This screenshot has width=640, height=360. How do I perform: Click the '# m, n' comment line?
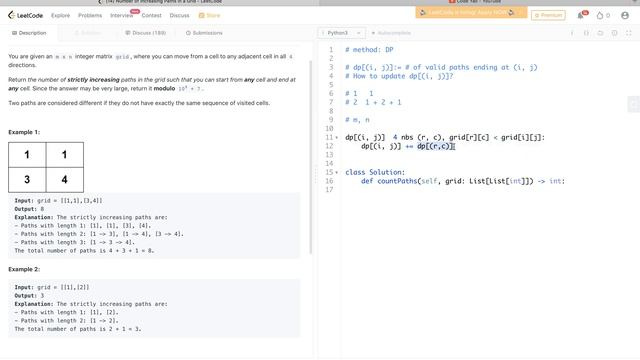point(357,120)
